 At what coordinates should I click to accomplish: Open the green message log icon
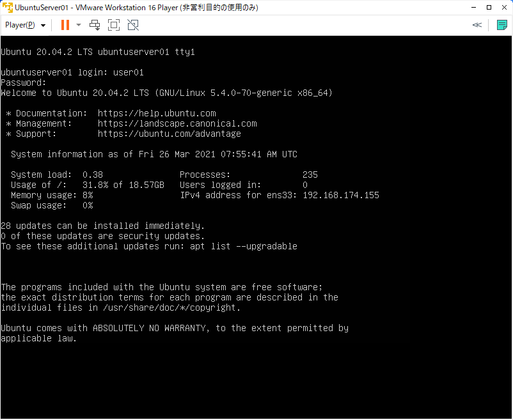502,25
